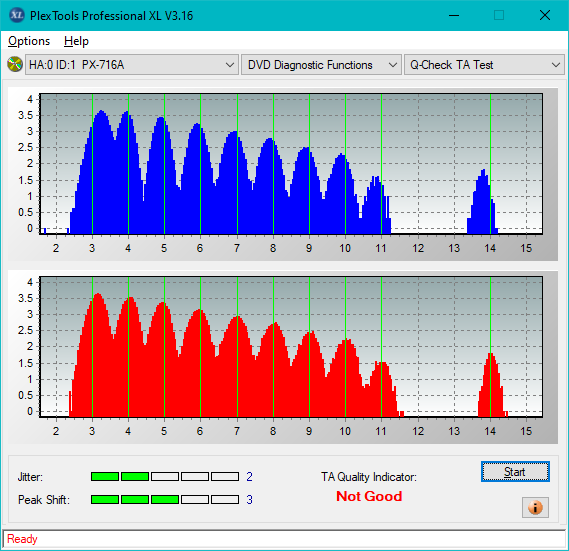This screenshot has height=551, width=569.
Task: Click the PlexTools XL logo in the title bar
Action: (x=17, y=15)
